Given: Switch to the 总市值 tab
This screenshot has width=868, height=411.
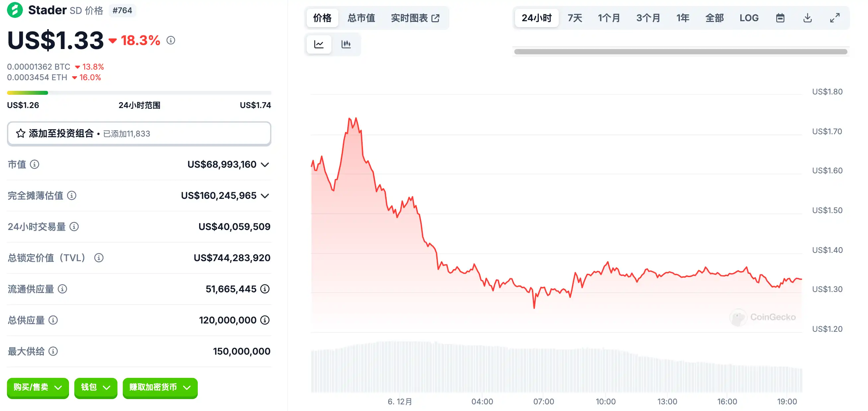Looking at the screenshot, I should click(x=361, y=18).
